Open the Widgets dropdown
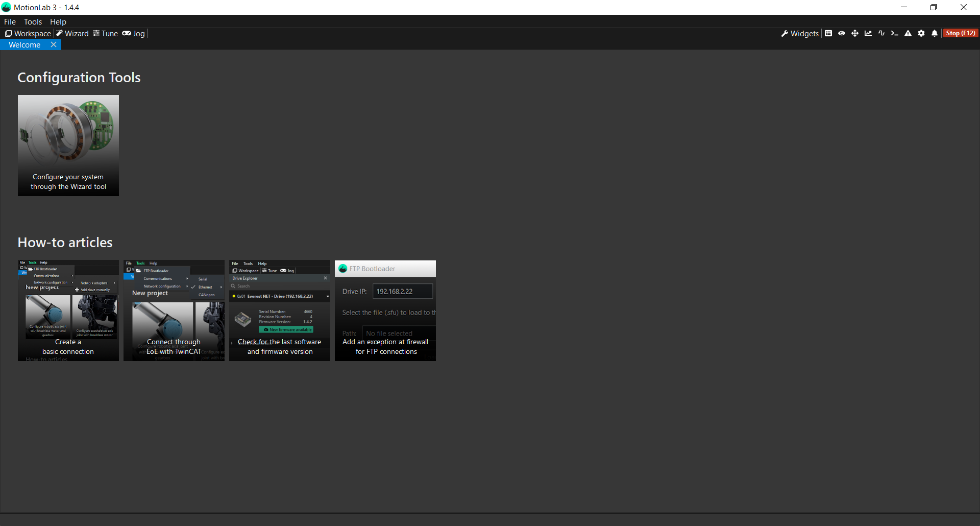The height and width of the screenshot is (526, 980). [800, 34]
